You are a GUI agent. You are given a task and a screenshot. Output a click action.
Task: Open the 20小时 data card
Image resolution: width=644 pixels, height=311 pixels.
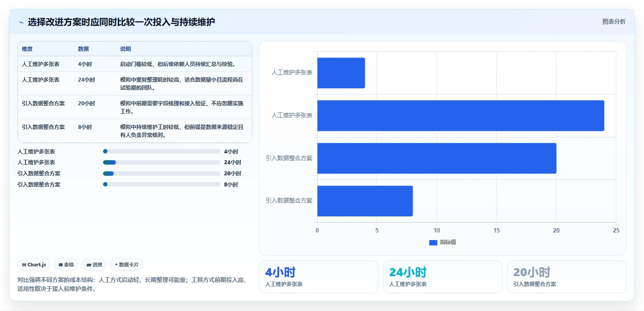pos(566,277)
